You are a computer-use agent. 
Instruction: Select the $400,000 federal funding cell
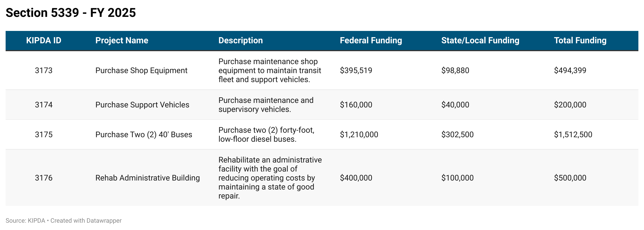coord(356,178)
